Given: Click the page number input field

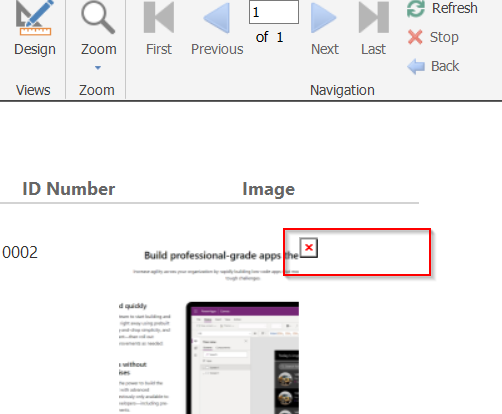Looking at the screenshot, I should (x=274, y=12).
